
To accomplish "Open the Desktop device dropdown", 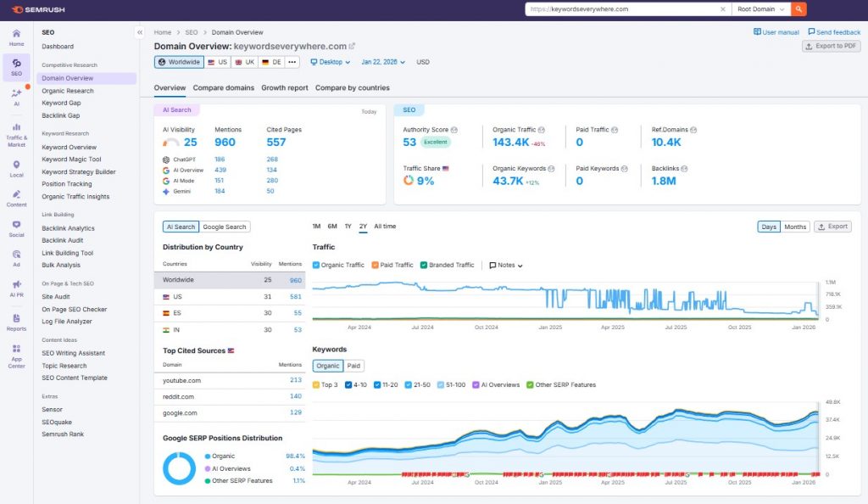I will pyautogui.click(x=332, y=62).
